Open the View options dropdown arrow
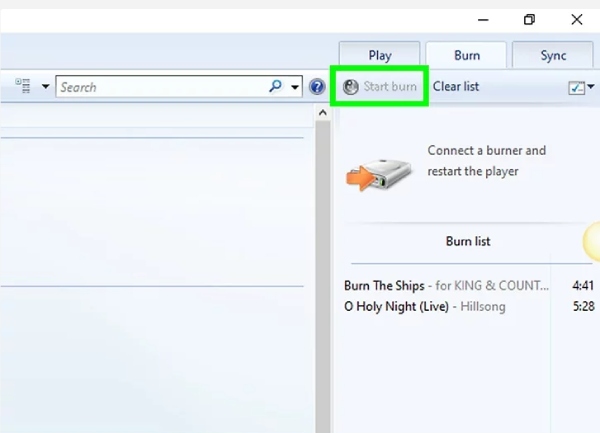Image resolution: width=600 pixels, height=433 pixels. (x=45, y=87)
